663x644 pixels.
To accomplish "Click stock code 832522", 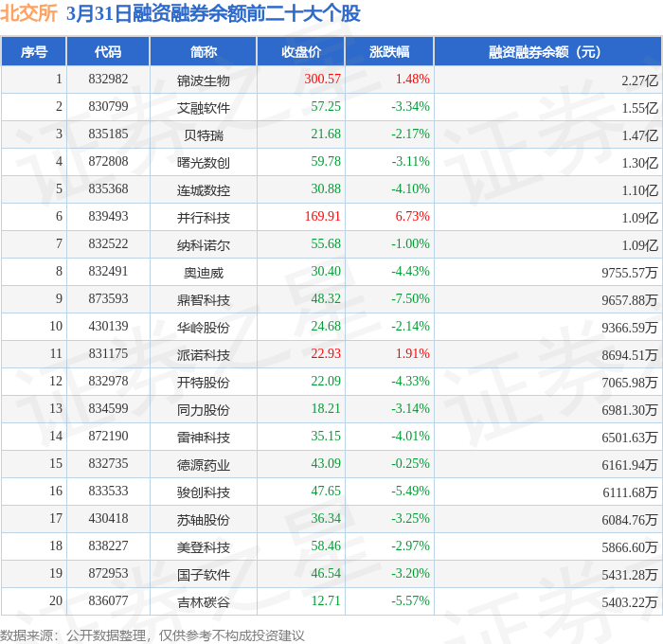I will tap(108, 244).
